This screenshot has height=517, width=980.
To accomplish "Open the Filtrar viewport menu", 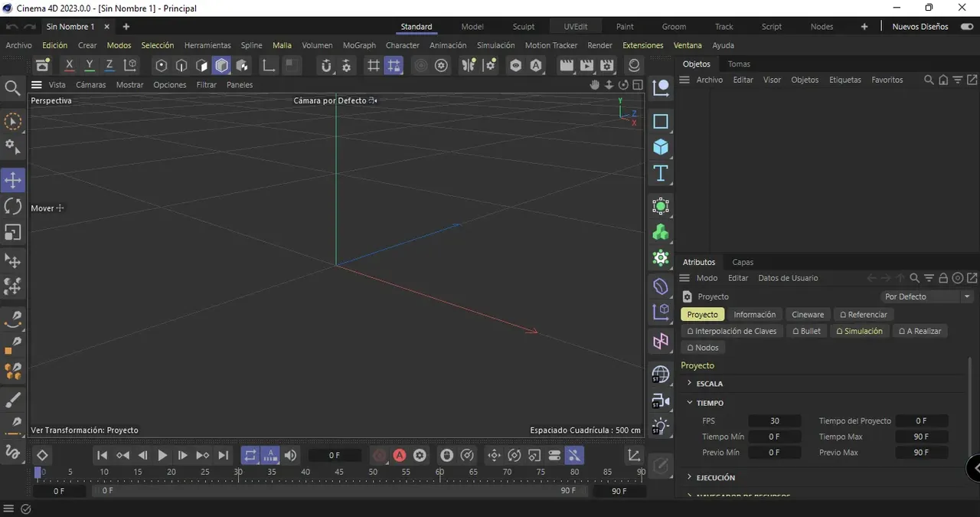I will [207, 85].
